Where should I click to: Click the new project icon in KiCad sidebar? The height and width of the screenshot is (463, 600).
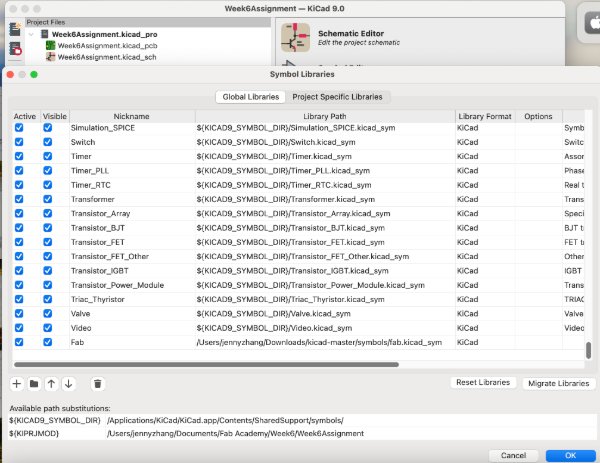coord(15,29)
